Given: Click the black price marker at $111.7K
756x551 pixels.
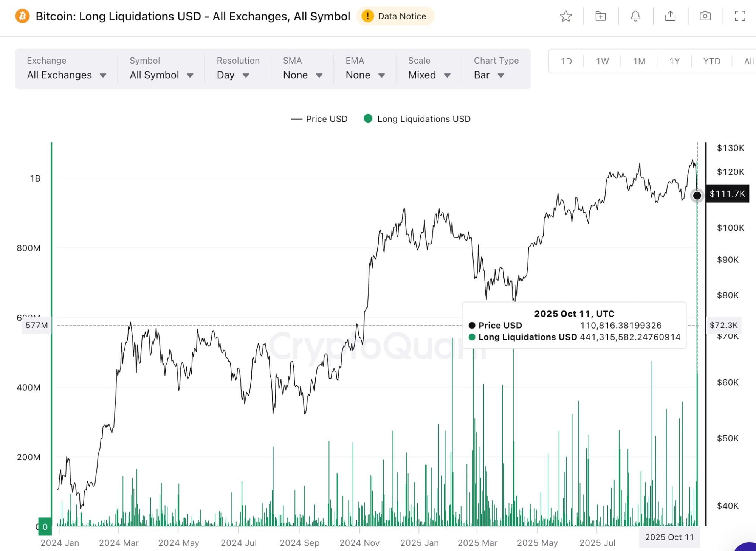Looking at the screenshot, I should [x=697, y=196].
